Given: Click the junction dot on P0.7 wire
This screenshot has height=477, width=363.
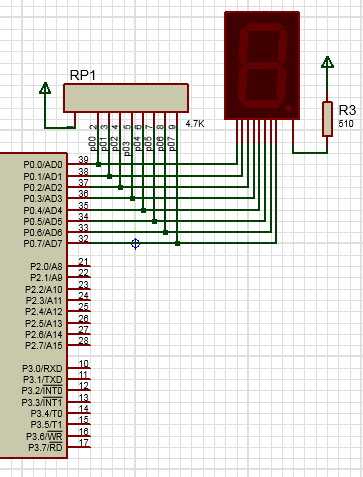Looking at the screenshot, I should click(x=177, y=244).
